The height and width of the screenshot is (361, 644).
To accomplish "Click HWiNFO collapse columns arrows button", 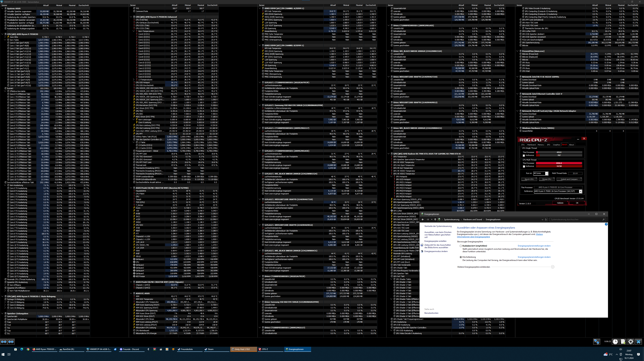I will pyautogui.click(x=11, y=342).
